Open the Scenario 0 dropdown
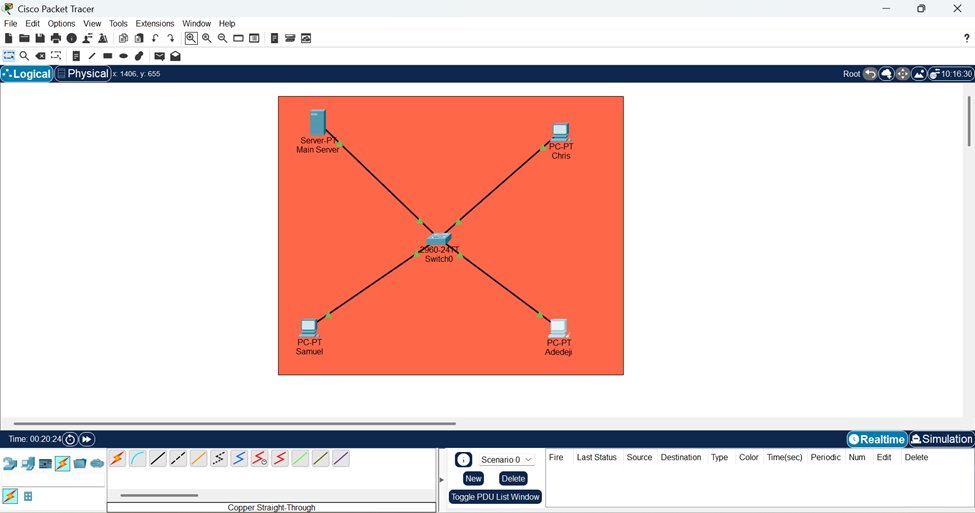 [x=507, y=460]
